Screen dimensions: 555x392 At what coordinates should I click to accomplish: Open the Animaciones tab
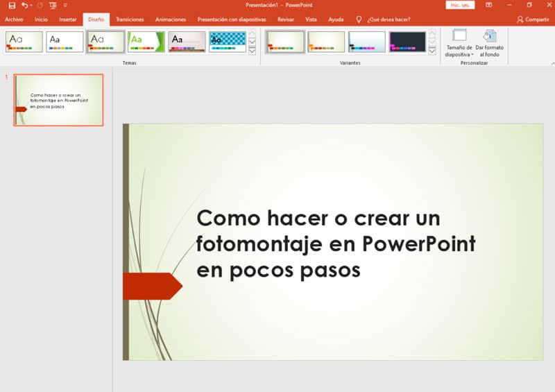pos(171,19)
